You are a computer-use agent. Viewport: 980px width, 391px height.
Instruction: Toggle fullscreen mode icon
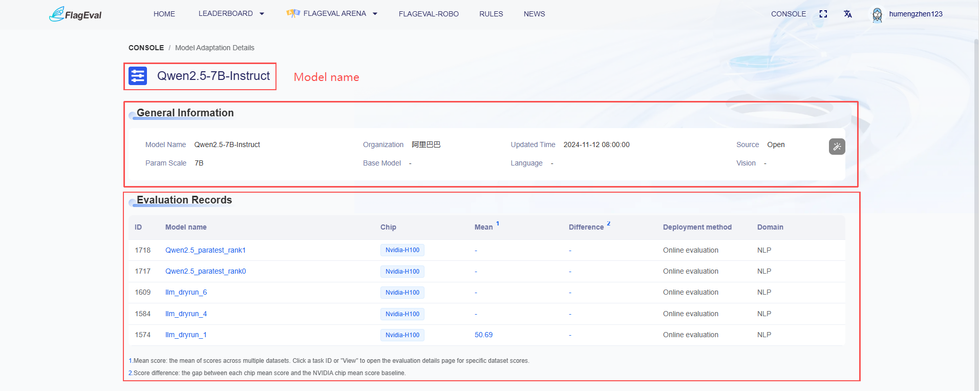[x=823, y=14]
